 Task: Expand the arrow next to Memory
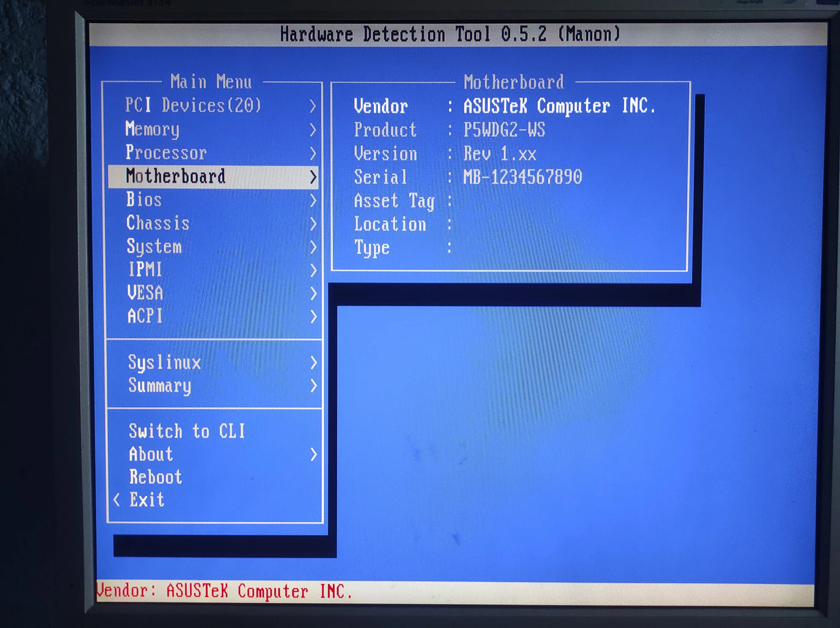313,130
